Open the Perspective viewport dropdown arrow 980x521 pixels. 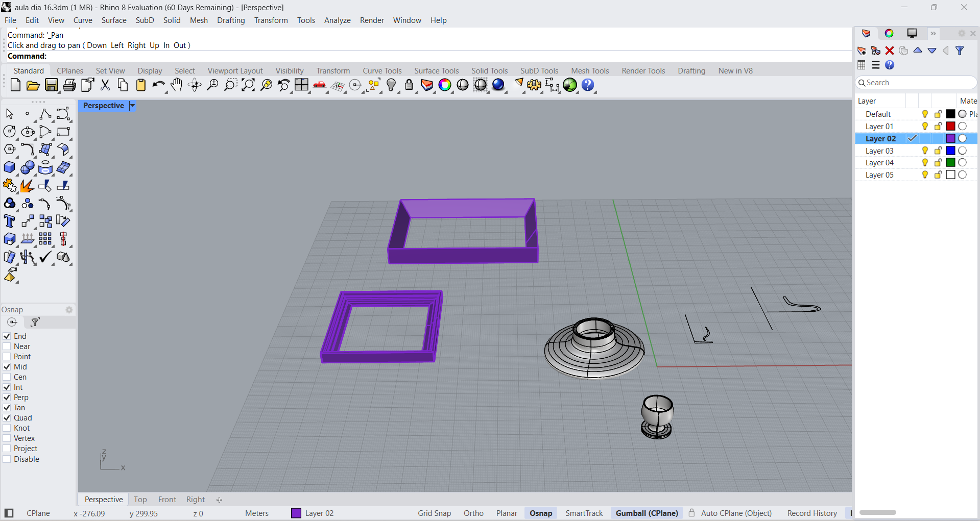132,106
